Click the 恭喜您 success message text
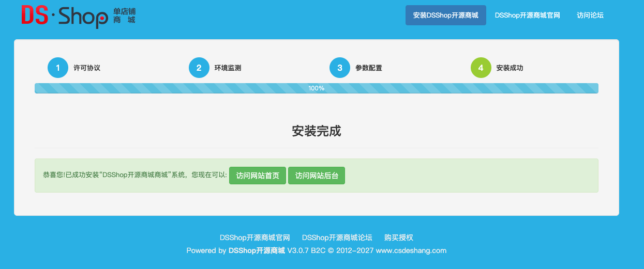 [135, 176]
